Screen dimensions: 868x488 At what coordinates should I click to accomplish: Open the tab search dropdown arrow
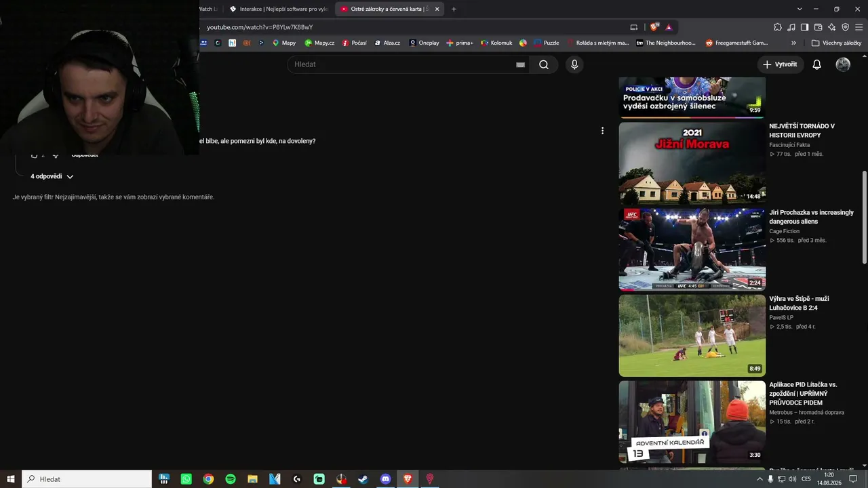[x=800, y=9]
